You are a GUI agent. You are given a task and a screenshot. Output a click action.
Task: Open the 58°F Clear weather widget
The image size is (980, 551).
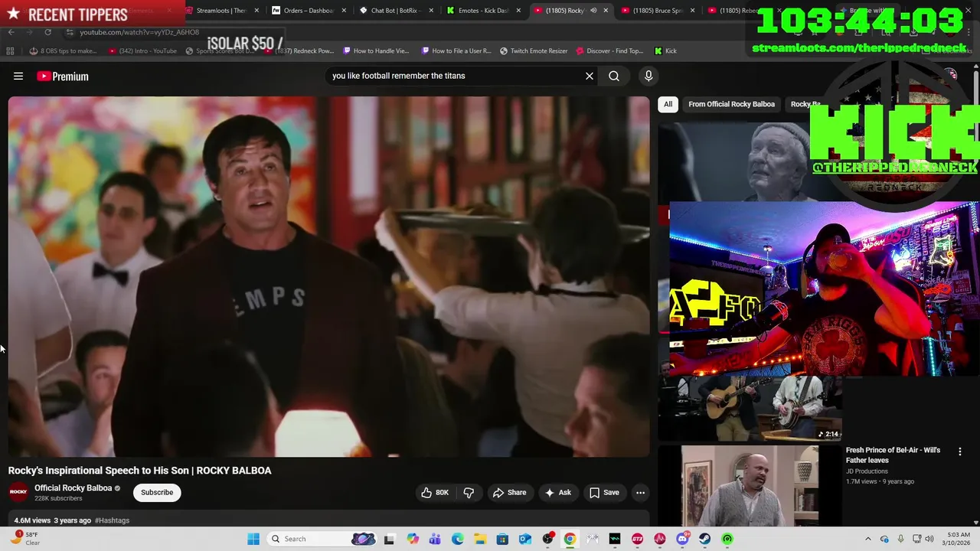click(24, 539)
